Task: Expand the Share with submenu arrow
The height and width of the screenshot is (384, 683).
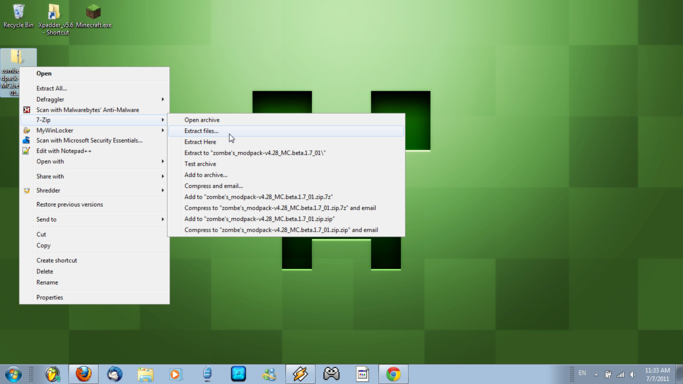Action: [162, 176]
